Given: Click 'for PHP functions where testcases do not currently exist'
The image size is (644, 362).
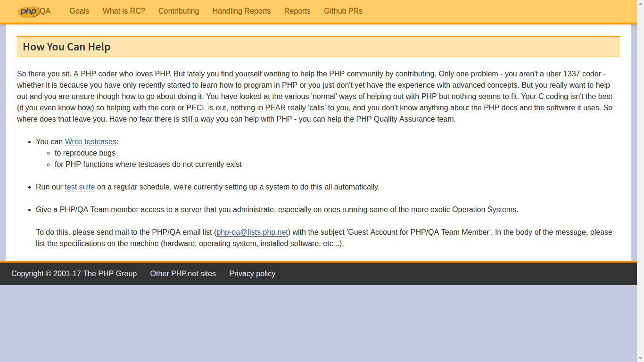Looking at the screenshot, I should pyautogui.click(x=148, y=164).
